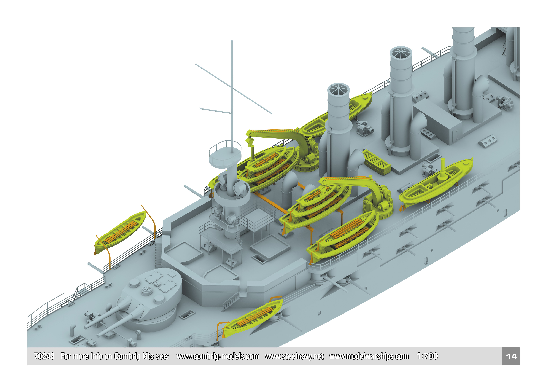547x392 pixels.
Task: Click the page number 14 box
Action: (x=511, y=356)
